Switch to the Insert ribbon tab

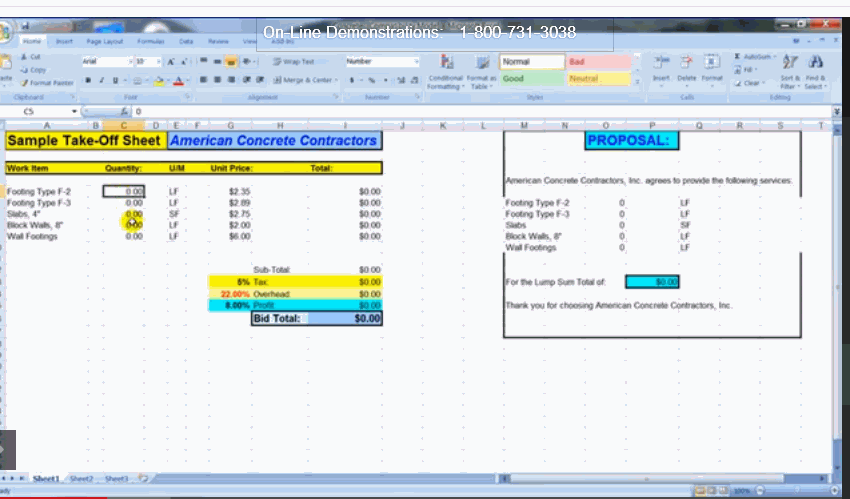click(x=64, y=41)
